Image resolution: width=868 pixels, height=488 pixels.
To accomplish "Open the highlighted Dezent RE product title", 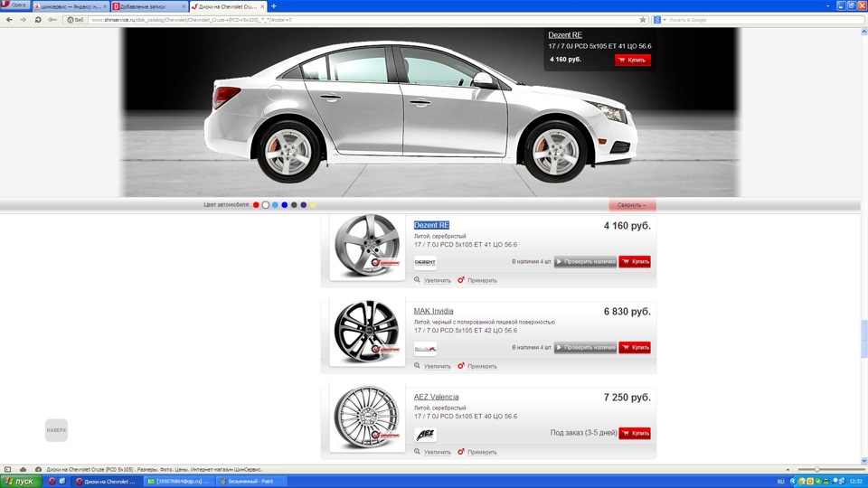I will [x=432, y=225].
